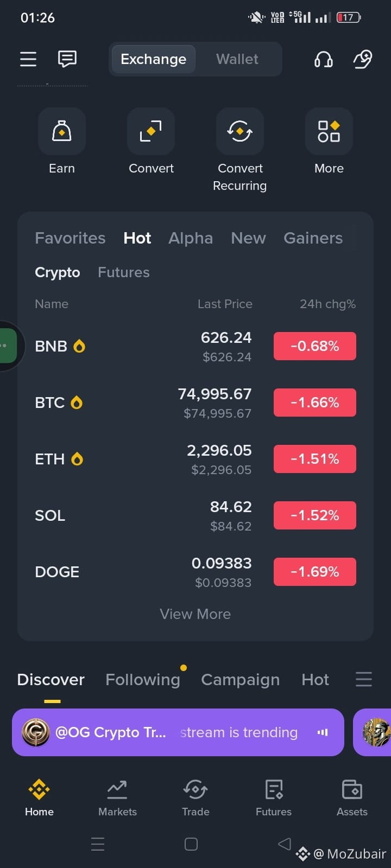391x868 pixels.
Task: Open the Convert Recurring icon
Action: (x=240, y=131)
